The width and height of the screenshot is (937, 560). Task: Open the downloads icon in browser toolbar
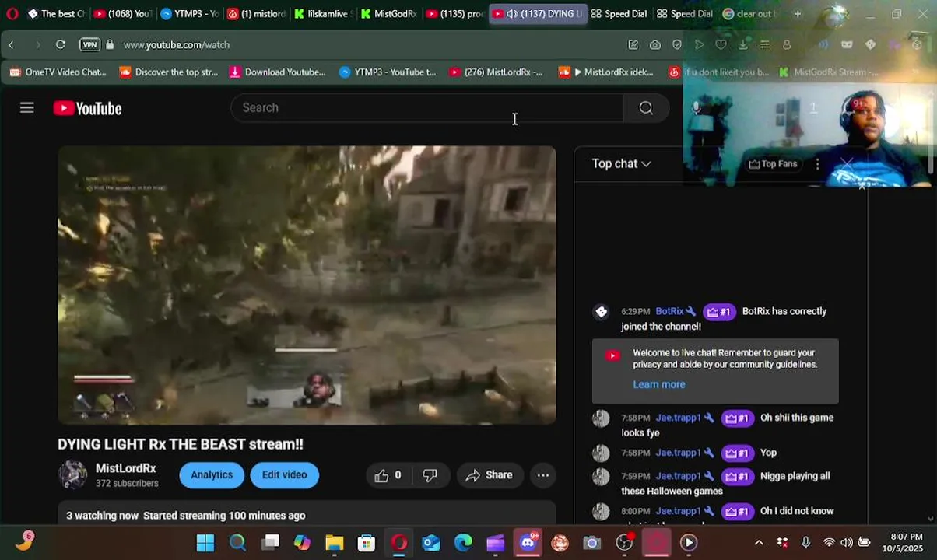coord(743,45)
